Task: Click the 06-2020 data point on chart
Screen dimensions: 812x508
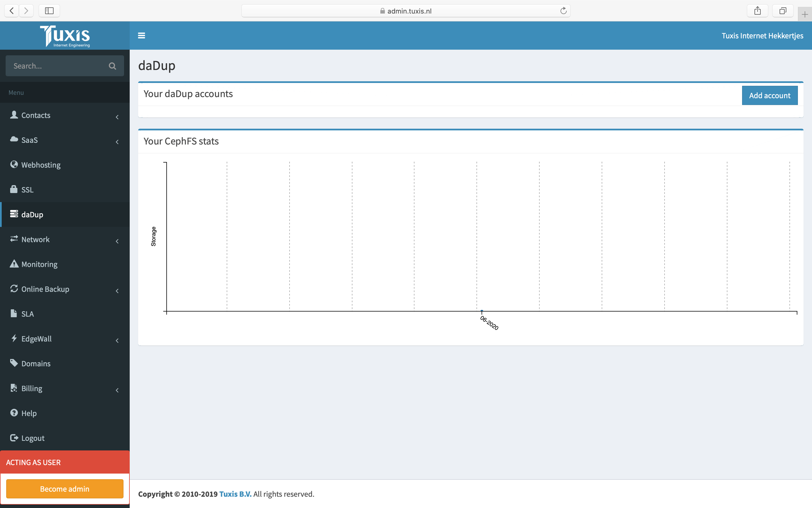Action: point(482,311)
